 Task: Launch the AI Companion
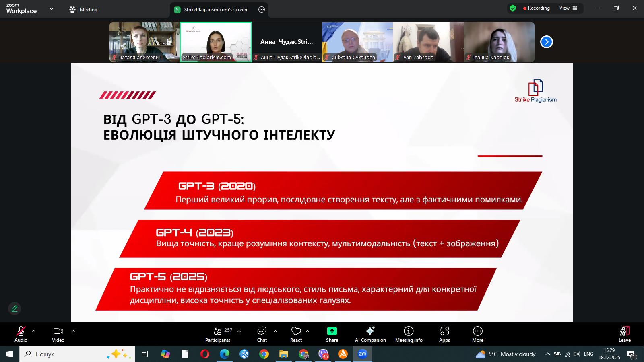[370, 331]
